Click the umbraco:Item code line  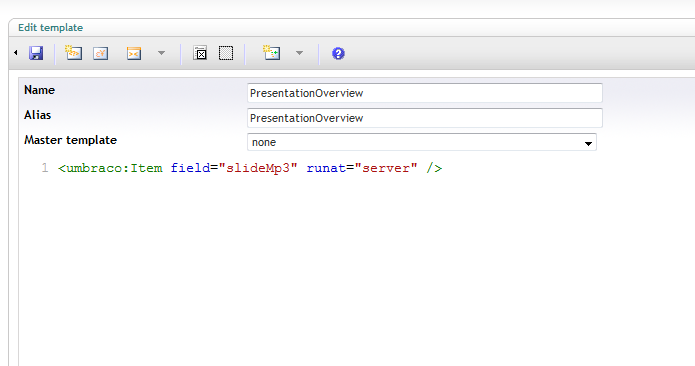pos(250,168)
